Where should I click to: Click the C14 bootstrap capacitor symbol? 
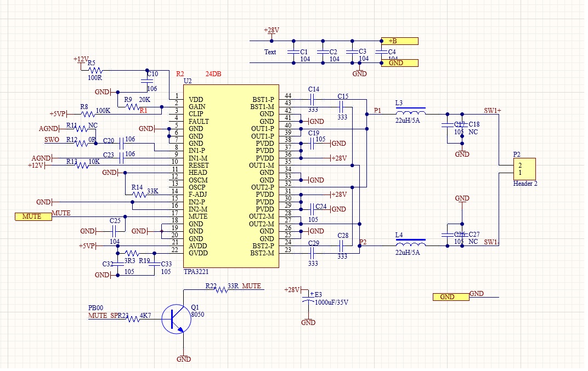point(313,100)
